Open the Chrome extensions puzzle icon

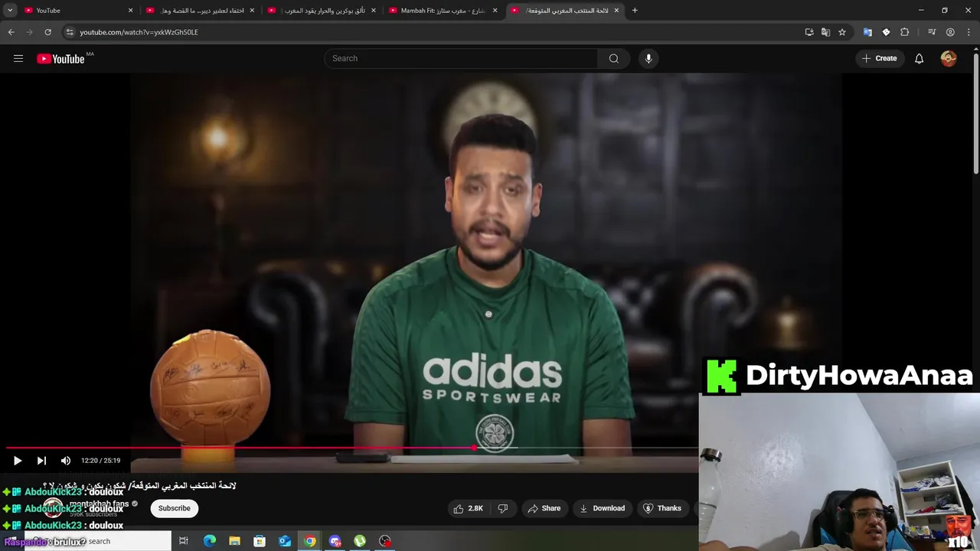(x=904, y=32)
